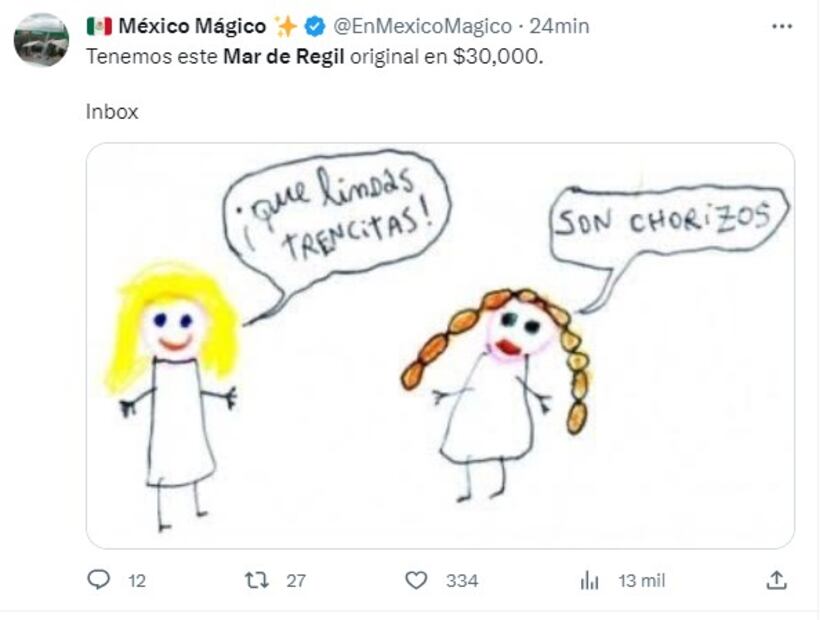Retweet this post using the arrows icon
Screen dimensions: 823x620
click(257, 580)
